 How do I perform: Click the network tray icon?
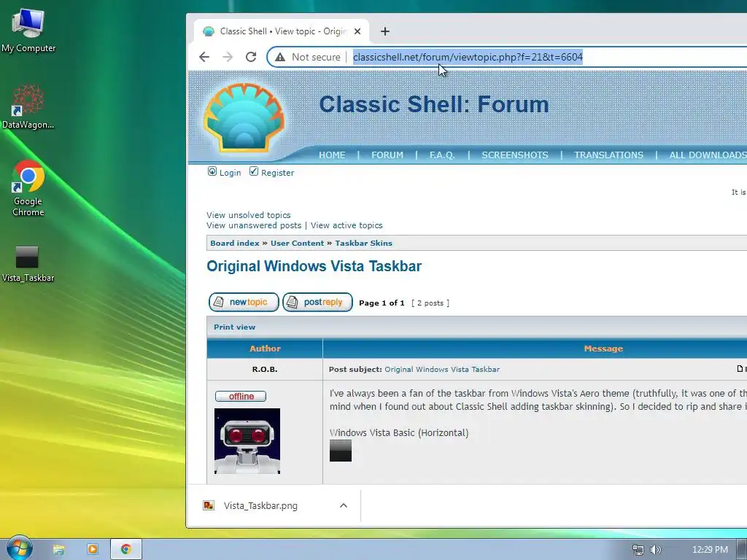[638, 550]
